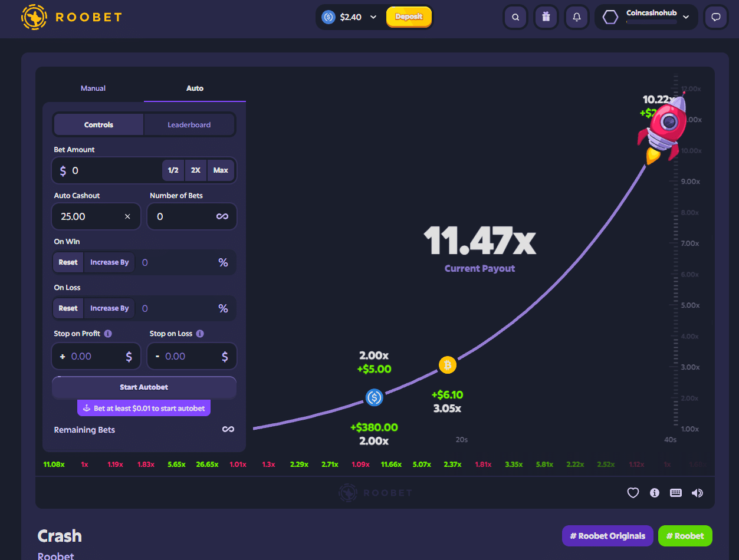
Task: Clear Auto Cashout with x icon
Action: pyautogui.click(x=127, y=217)
